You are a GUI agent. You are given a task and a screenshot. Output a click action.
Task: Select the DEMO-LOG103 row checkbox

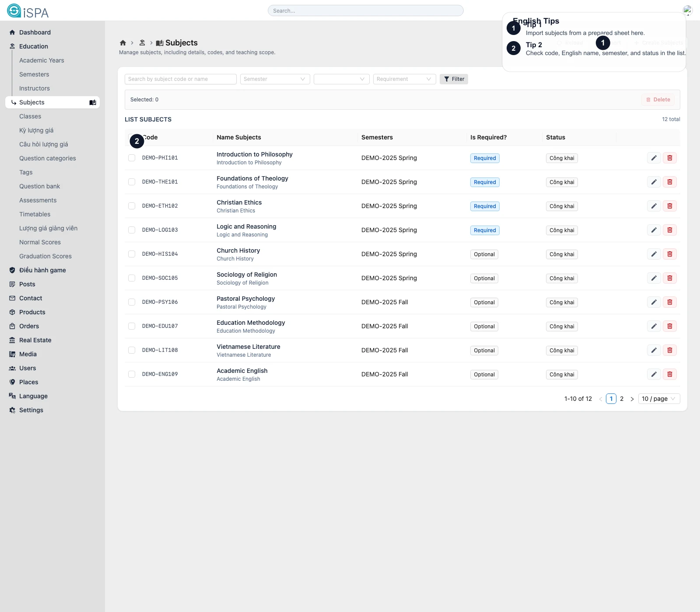coord(132,230)
